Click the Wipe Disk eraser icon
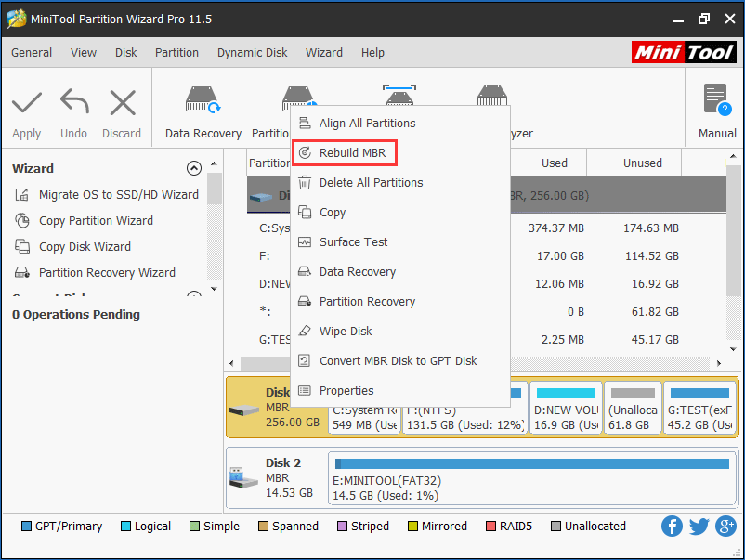The height and width of the screenshot is (560, 745). click(x=305, y=331)
